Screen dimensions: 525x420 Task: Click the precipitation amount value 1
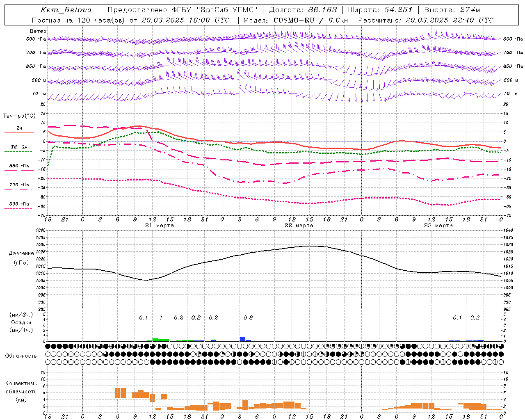(x=161, y=318)
